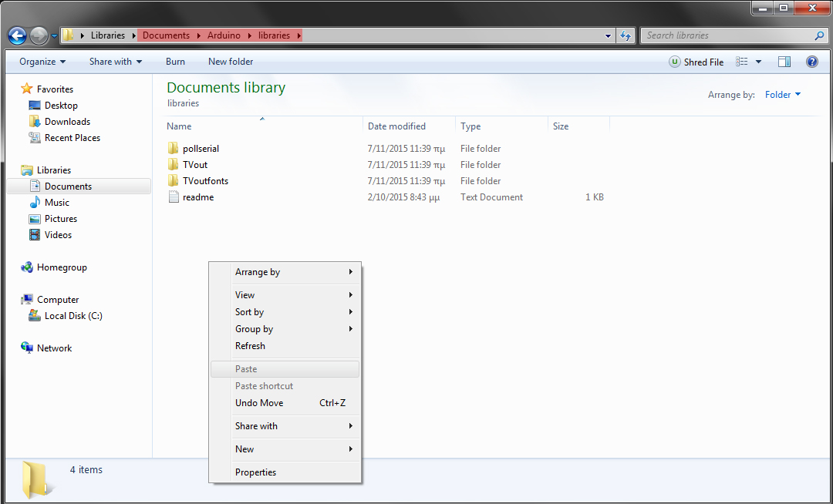The height and width of the screenshot is (504, 833).
Task: Expand Sort by in the context menu
Action: [x=285, y=312]
